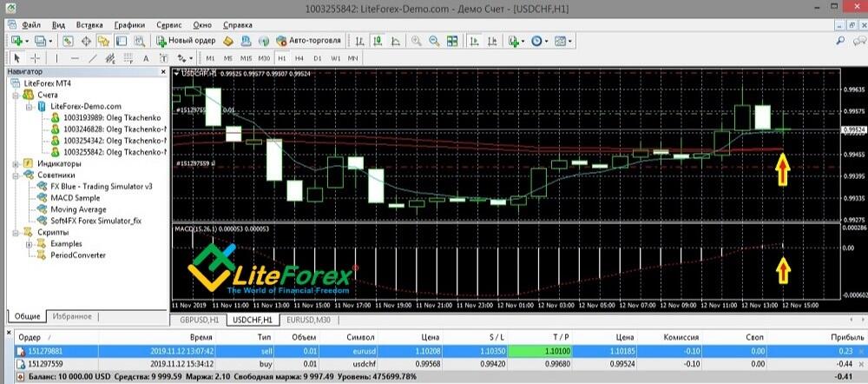Collapse the Скрипты tree node

[16, 232]
